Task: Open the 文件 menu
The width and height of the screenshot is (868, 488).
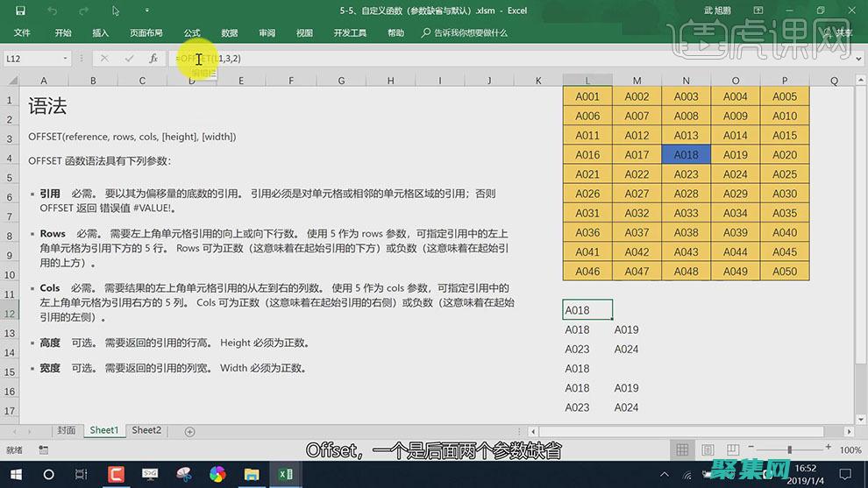Action: 22,32
